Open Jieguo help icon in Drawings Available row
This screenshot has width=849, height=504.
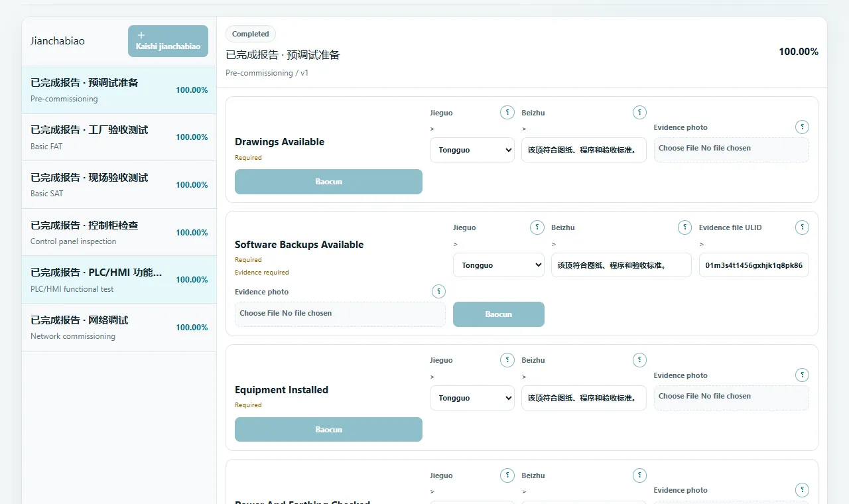tap(507, 113)
